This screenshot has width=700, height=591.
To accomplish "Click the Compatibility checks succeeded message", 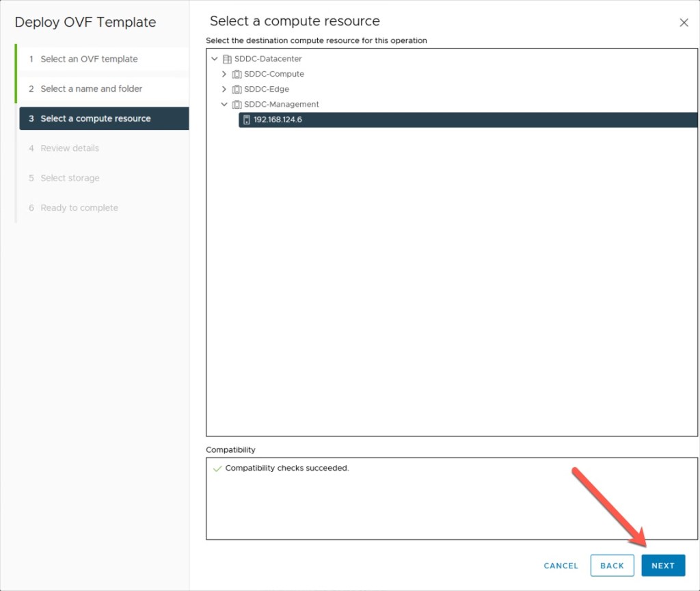I will (x=287, y=469).
